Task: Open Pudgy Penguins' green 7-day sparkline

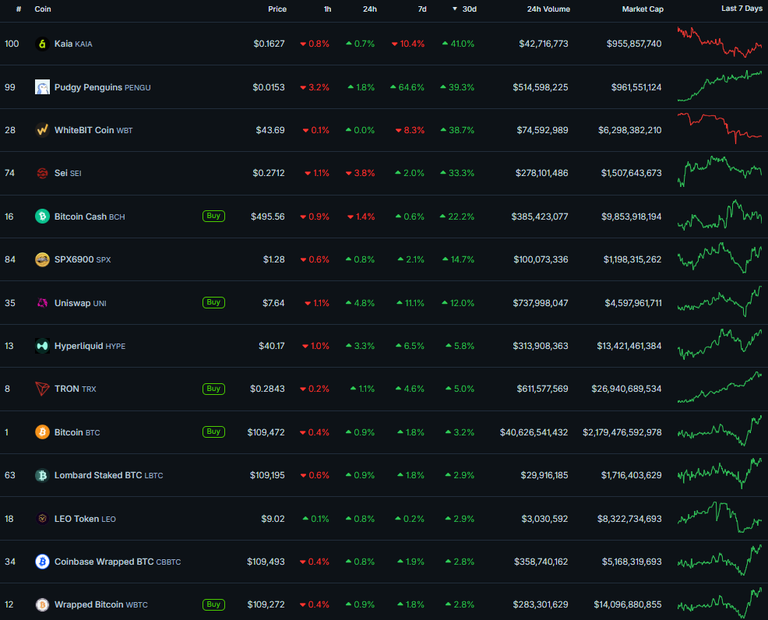Action: coord(720,86)
